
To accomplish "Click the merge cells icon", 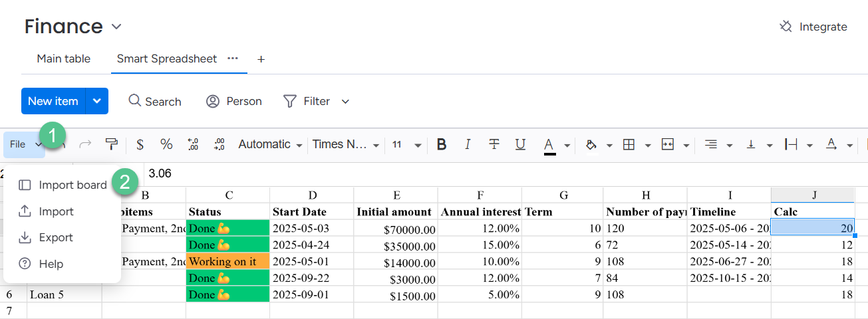I will pyautogui.click(x=668, y=144).
